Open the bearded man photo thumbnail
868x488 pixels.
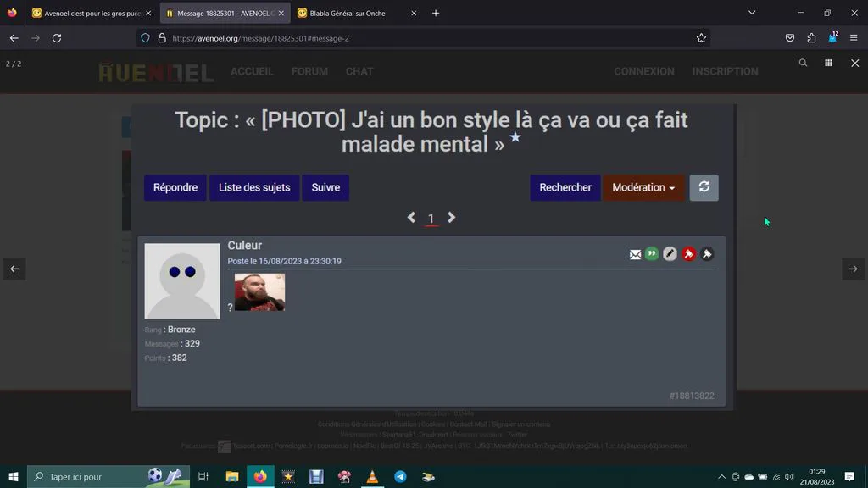point(259,292)
